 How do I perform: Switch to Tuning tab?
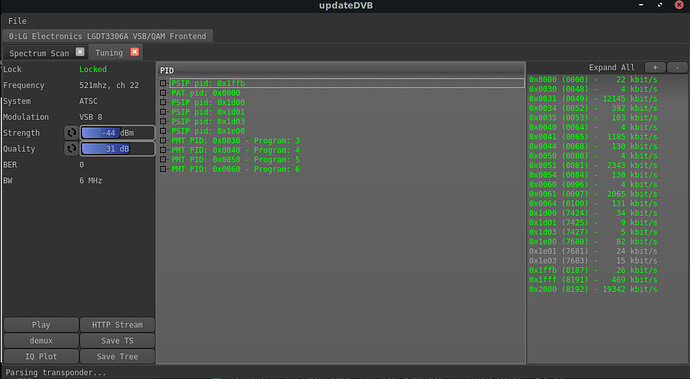[109, 53]
